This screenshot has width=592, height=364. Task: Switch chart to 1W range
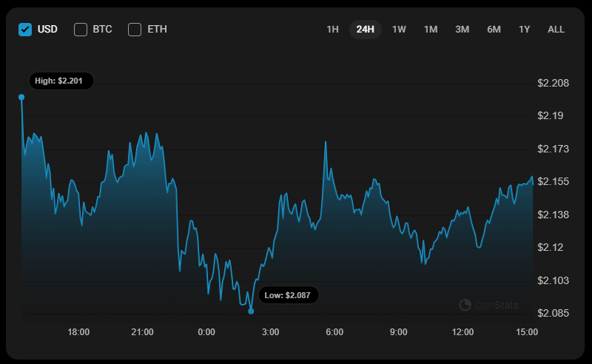(399, 30)
